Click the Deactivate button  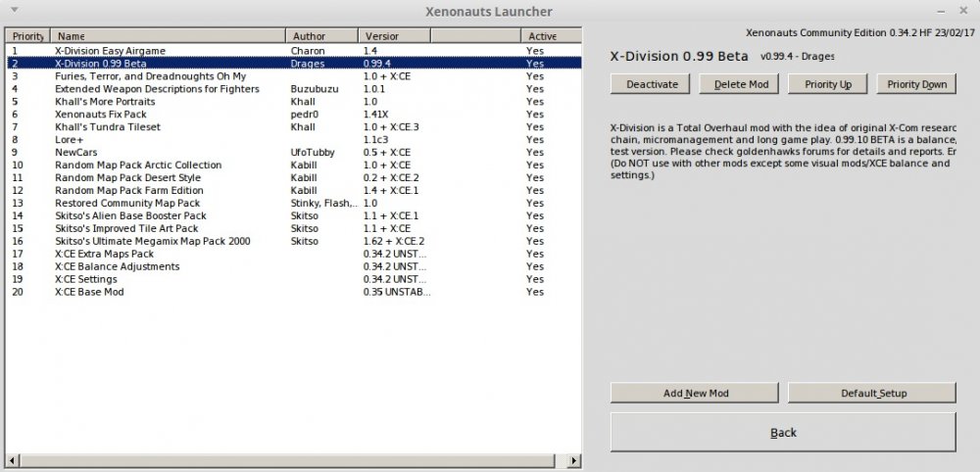coord(650,84)
